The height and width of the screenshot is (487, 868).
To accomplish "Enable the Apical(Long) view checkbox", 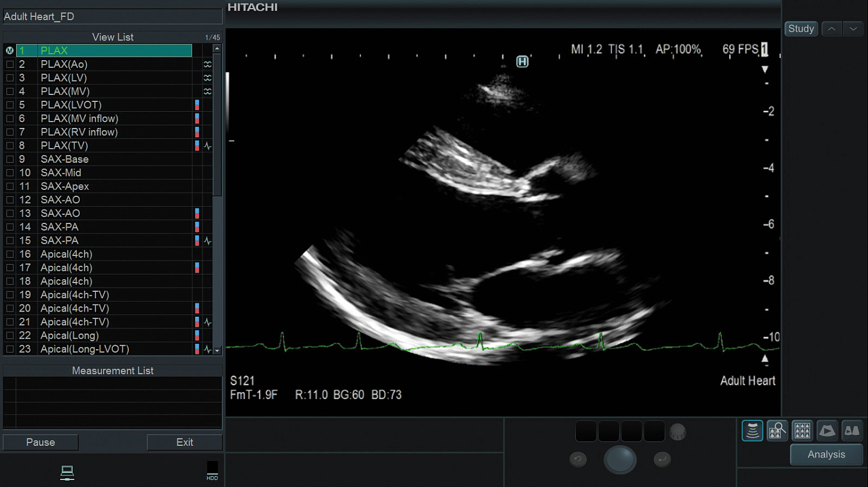I will click(10, 335).
